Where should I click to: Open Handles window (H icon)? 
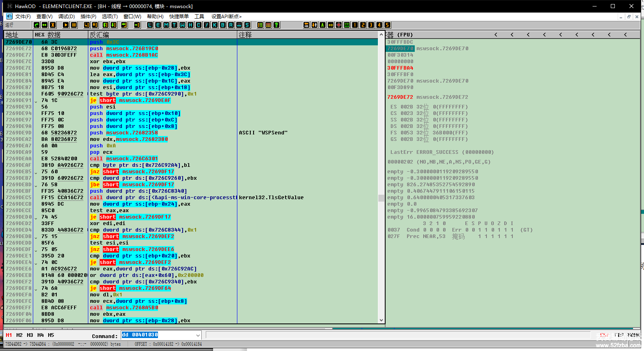[x=190, y=25]
